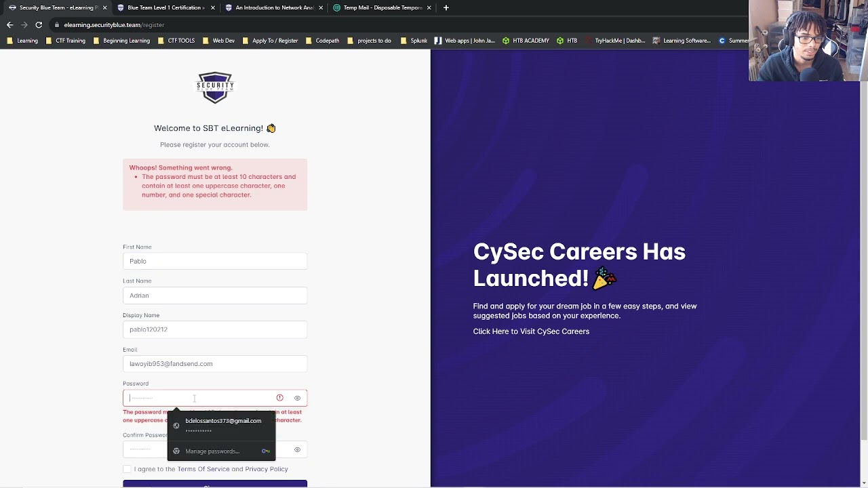The width and height of the screenshot is (868, 488).
Task: Open the TryHackMe Dashboard bookmark
Action: [x=615, y=41]
